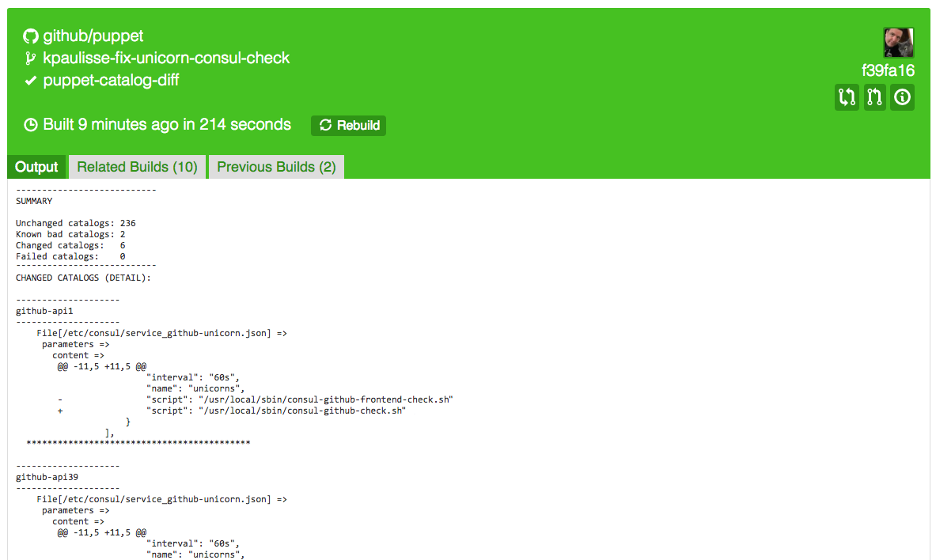Click the refresh arrows inside the Rebuild button

(x=325, y=126)
